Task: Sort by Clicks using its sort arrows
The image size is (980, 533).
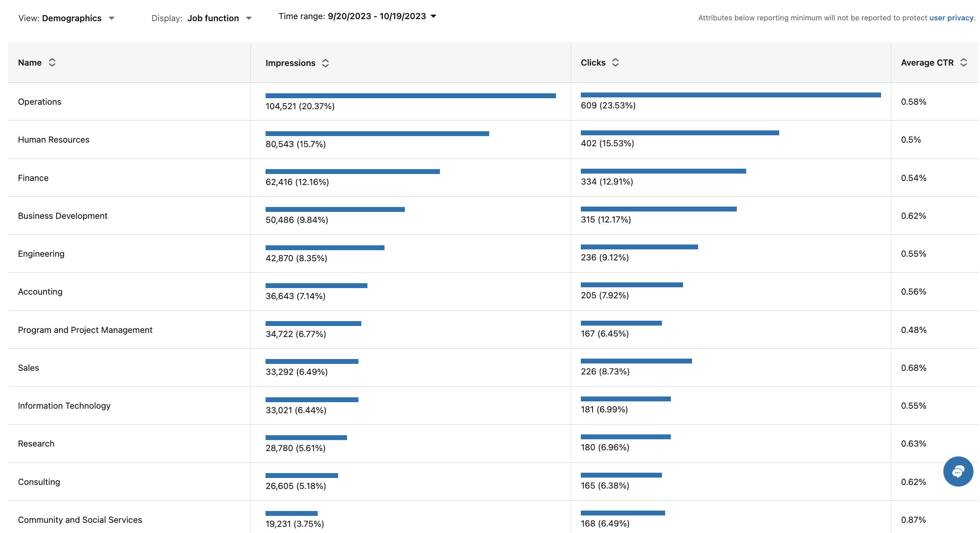Action: (615, 62)
